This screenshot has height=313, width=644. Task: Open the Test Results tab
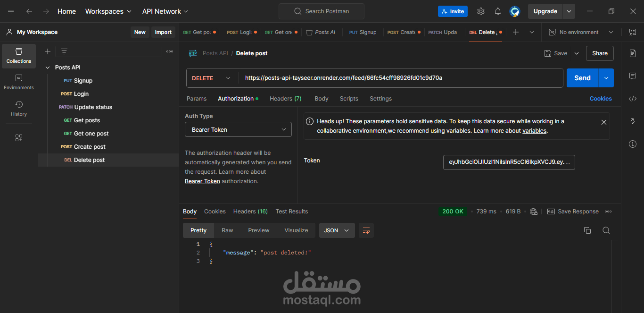point(292,211)
